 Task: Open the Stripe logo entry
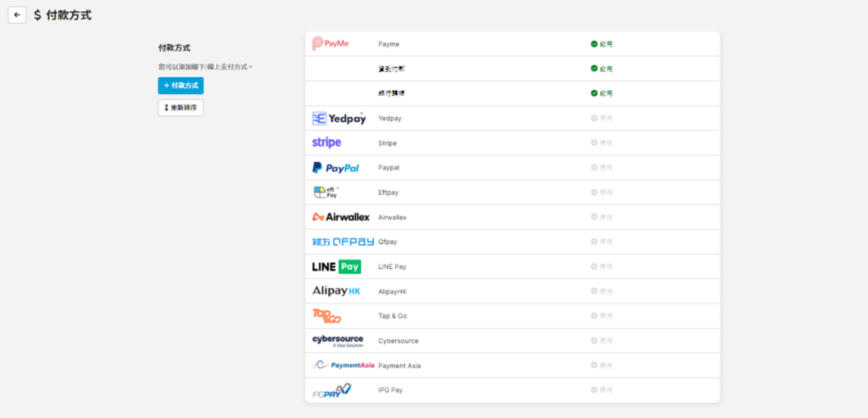[x=326, y=143]
